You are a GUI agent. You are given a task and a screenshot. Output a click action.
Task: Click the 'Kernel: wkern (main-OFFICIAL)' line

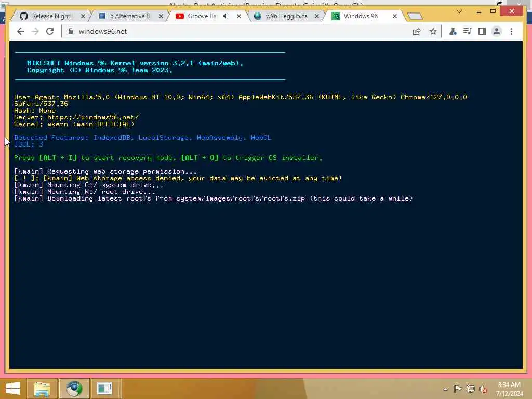coord(74,124)
